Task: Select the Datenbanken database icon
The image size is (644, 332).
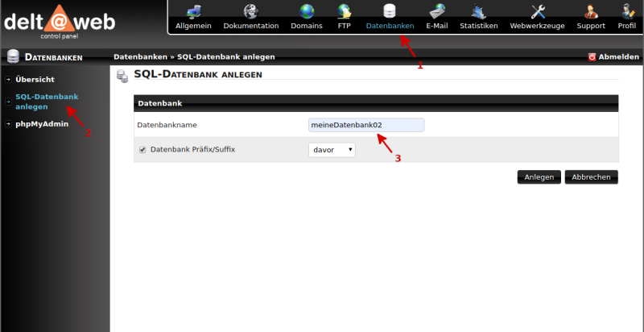Action: pyautogui.click(x=390, y=11)
